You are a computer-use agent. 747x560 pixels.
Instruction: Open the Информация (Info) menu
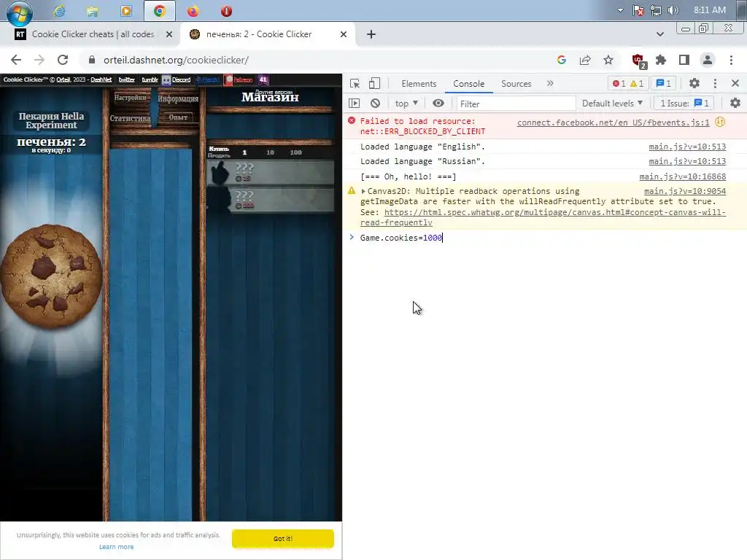click(178, 98)
